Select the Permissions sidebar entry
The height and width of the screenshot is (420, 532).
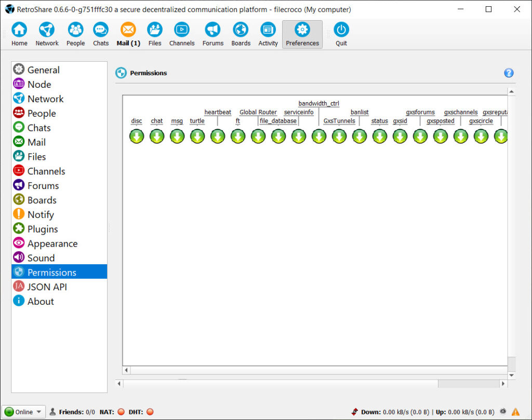(59, 272)
